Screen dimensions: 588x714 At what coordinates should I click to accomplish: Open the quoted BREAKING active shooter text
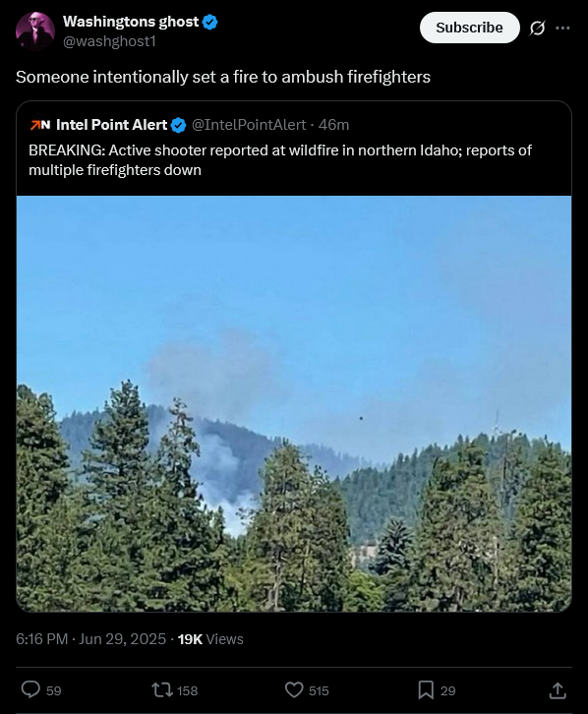point(280,160)
